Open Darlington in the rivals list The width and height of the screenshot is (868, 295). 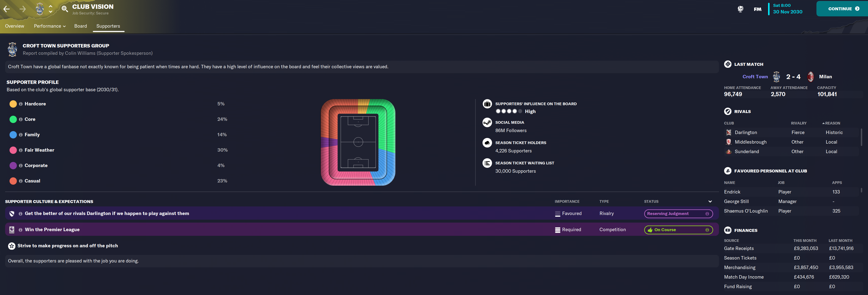tap(746, 133)
